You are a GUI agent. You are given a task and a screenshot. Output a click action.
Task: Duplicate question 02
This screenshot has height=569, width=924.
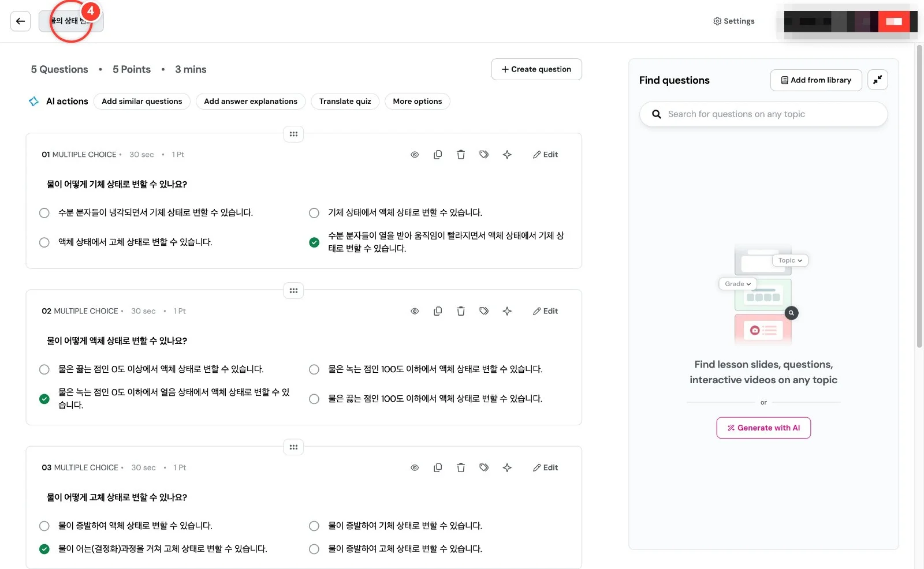pos(438,311)
